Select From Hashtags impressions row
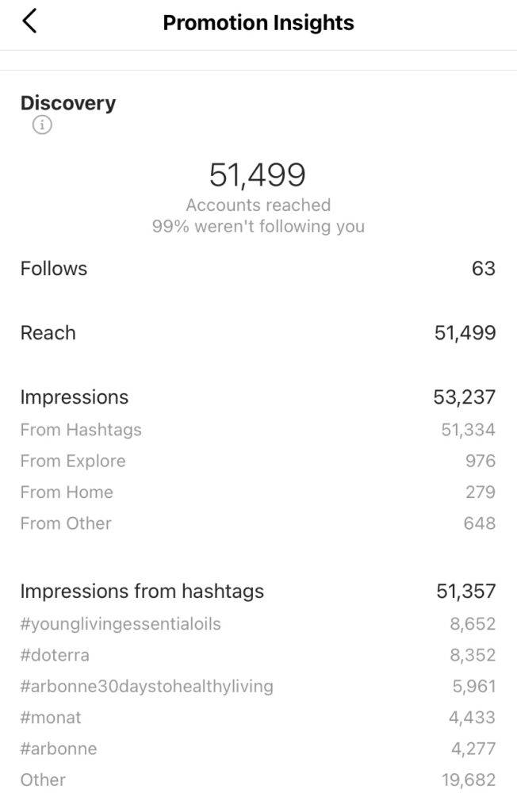The width and height of the screenshot is (517, 812). pos(258,430)
